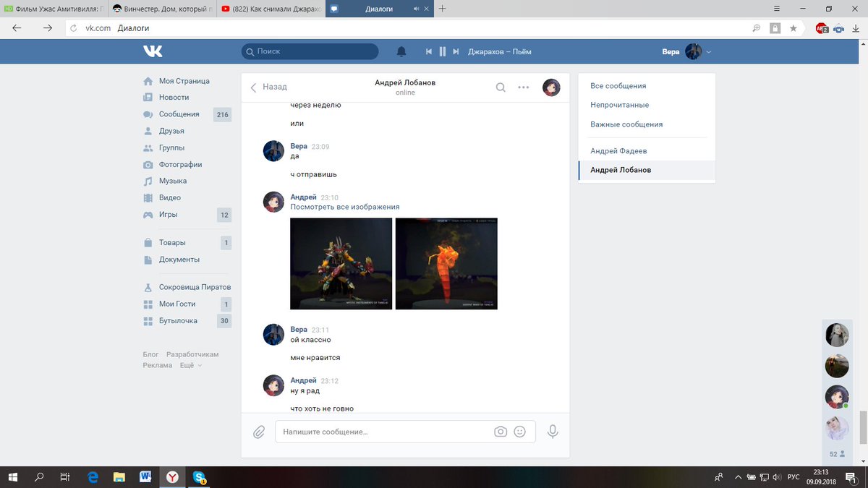Open Новости in the sidebar
Image resolution: width=868 pixels, height=488 pixels.
[174, 97]
